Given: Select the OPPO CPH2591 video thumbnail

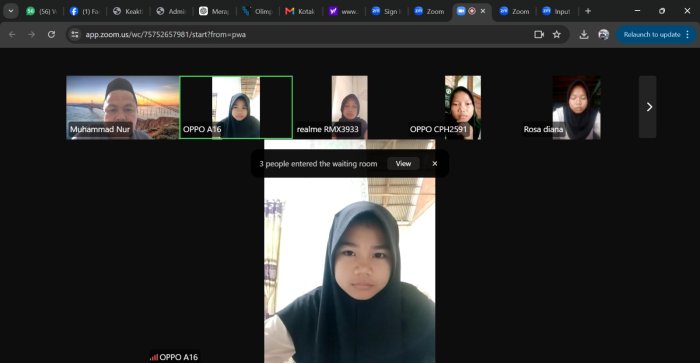Looking at the screenshot, I should pos(463,108).
